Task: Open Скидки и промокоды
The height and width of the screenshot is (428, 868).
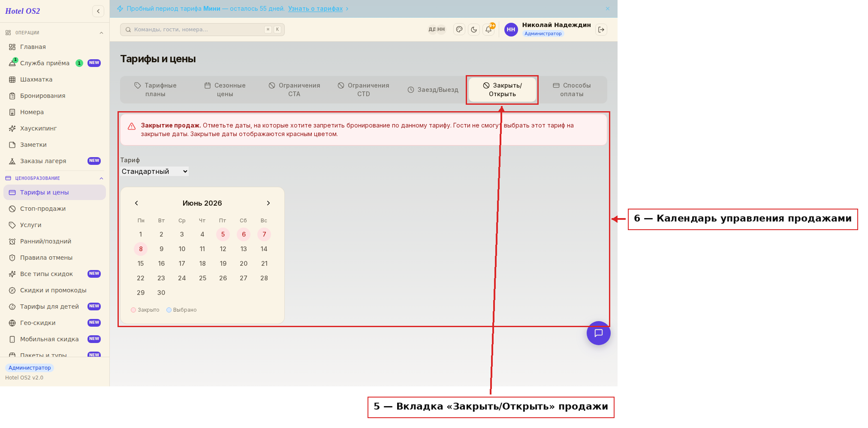Action: [54, 290]
